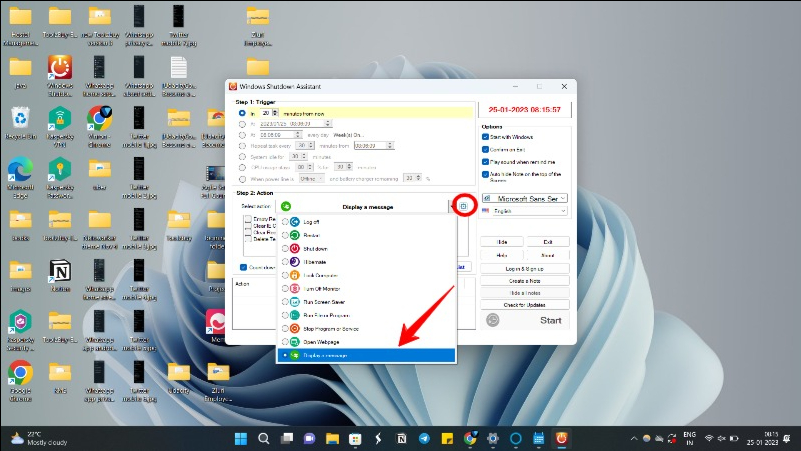
Task: Toggle 'Auto hide Note on the top' option
Action: point(485,174)
